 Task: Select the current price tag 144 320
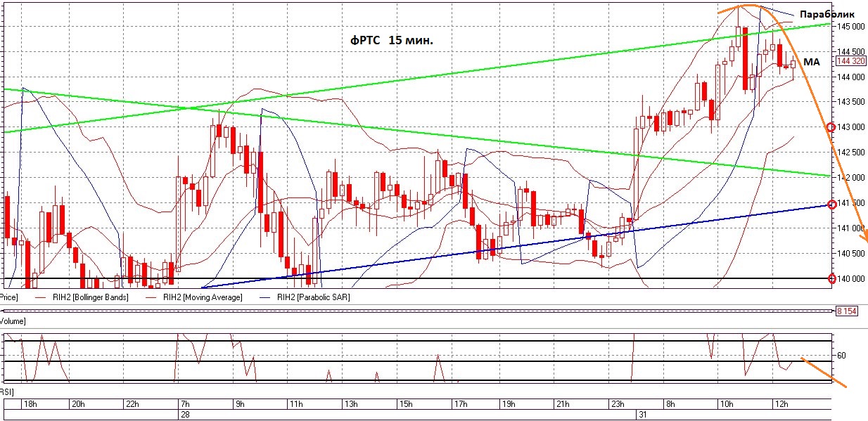point(850,61)
